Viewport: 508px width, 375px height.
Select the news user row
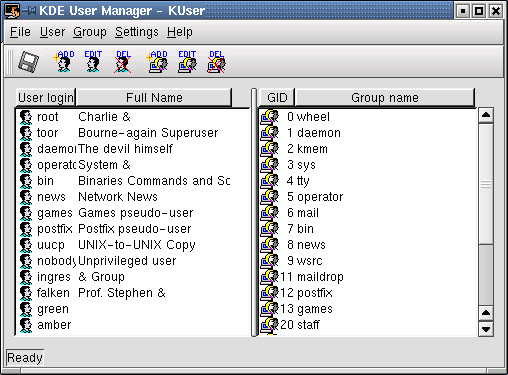133,197
